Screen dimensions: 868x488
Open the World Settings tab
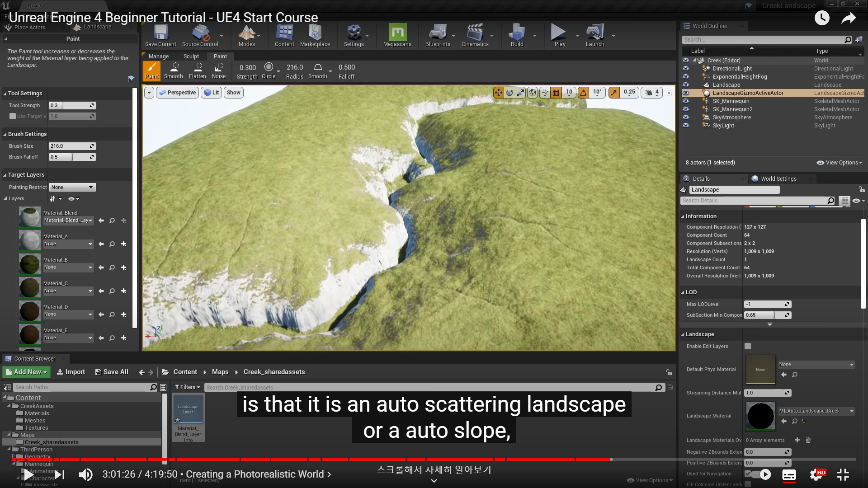pos(778,179)
